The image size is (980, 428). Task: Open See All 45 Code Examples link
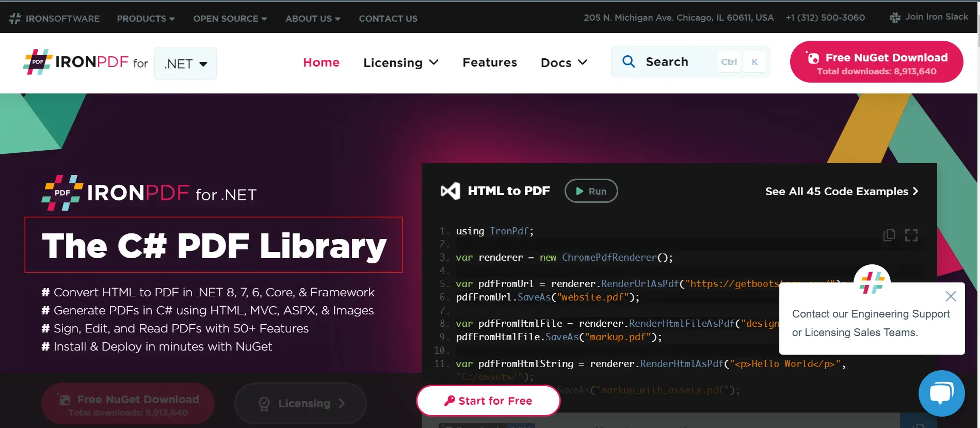pyautogui.click(x=842, y=192)
